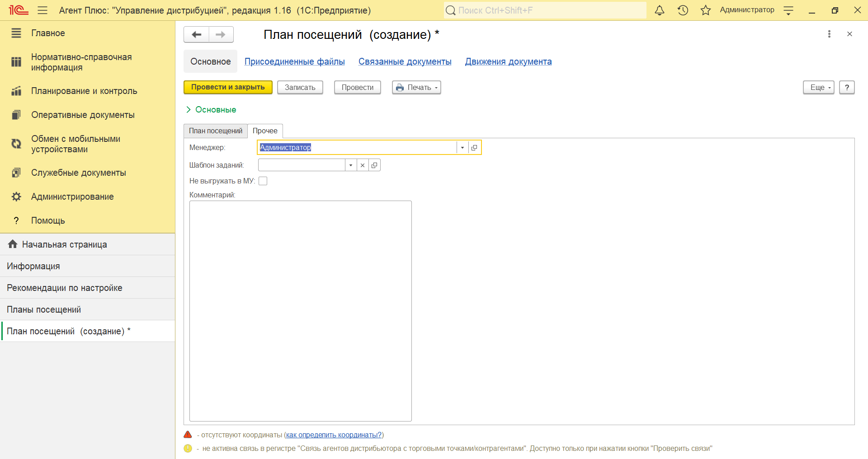Open Нормативно-справочная информация section
Viewport: 868px width, 459px height.
click(x=87, y=62)
